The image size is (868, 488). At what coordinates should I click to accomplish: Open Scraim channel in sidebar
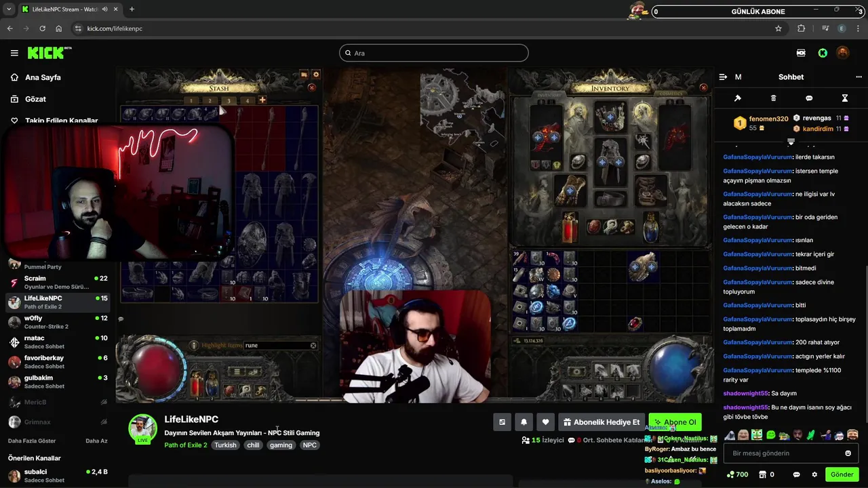[58, 283]
